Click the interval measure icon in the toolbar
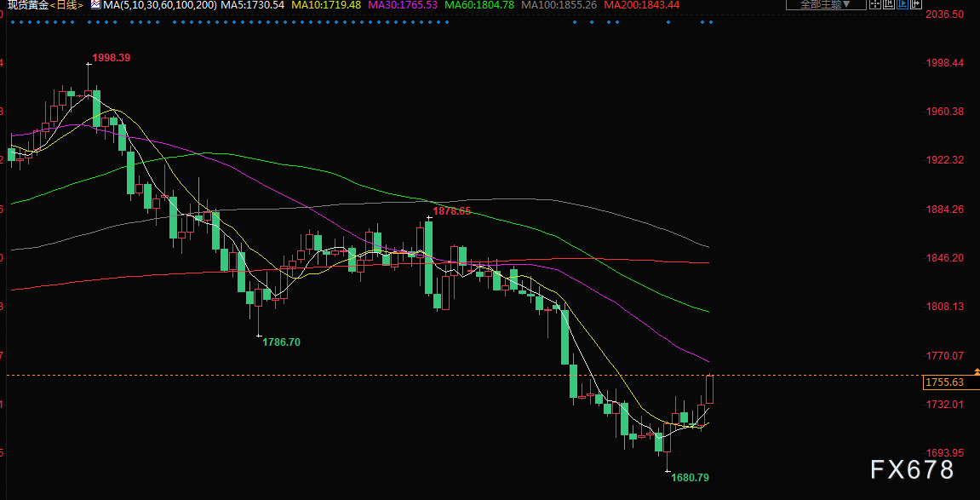The image size is (980, 500). (889, 3)
